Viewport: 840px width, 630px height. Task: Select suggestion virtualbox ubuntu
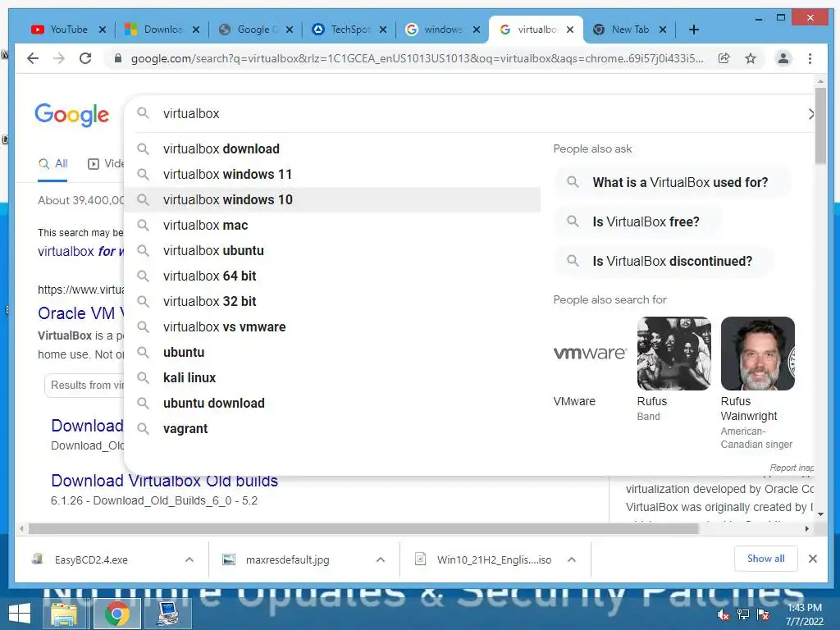click(332, 251)
